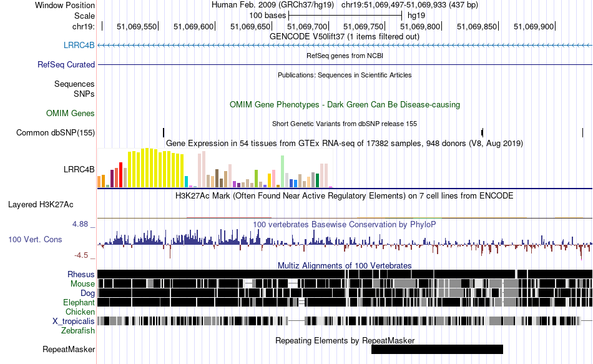
Task: Click the blue LRRC4B GENCODE gene label
Action: pyautogui.click(x=79, y=45)
